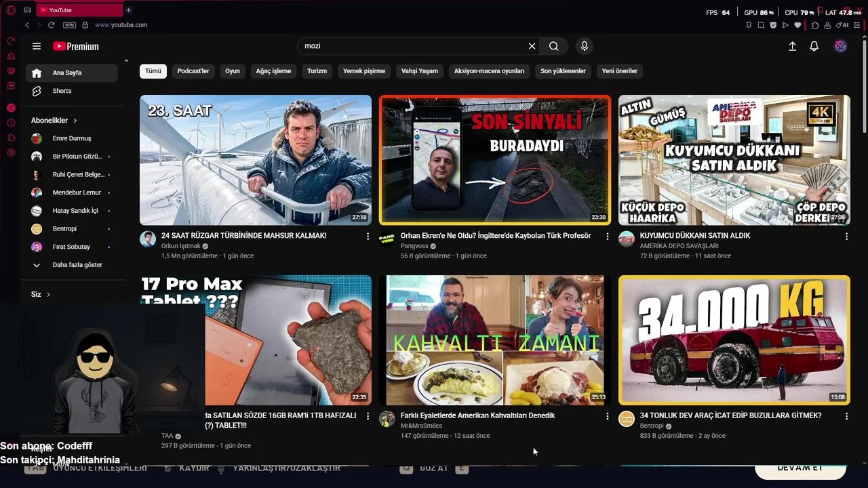Image resolution: width=868 pixels, height=488 pixels.
Task: Open Mendebur Lemur subscription
Action: (72, 192)
